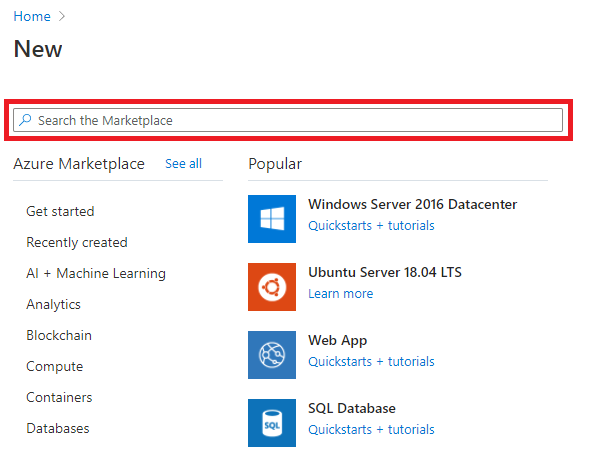Click the Web App globe icon

point(272,355)
